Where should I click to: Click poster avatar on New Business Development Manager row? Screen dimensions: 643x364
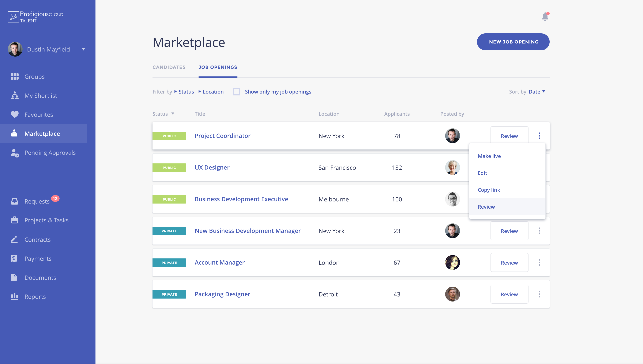[452, 231]
